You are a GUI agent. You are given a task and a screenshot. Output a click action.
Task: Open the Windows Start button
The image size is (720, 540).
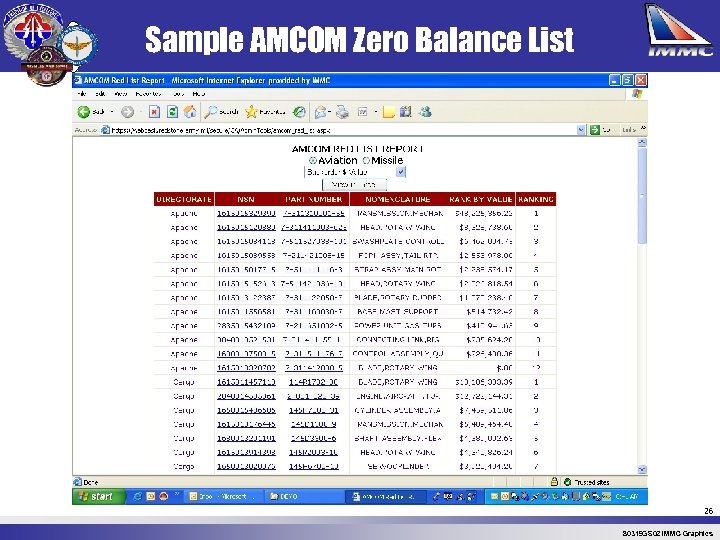pyautogui.click(x=97, y=496)
